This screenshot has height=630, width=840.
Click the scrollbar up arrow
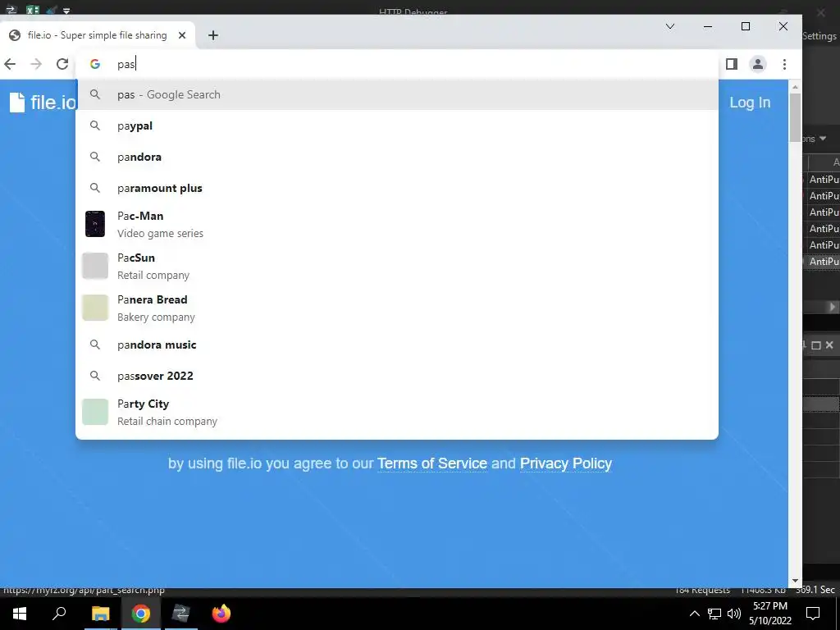[795, 86]
